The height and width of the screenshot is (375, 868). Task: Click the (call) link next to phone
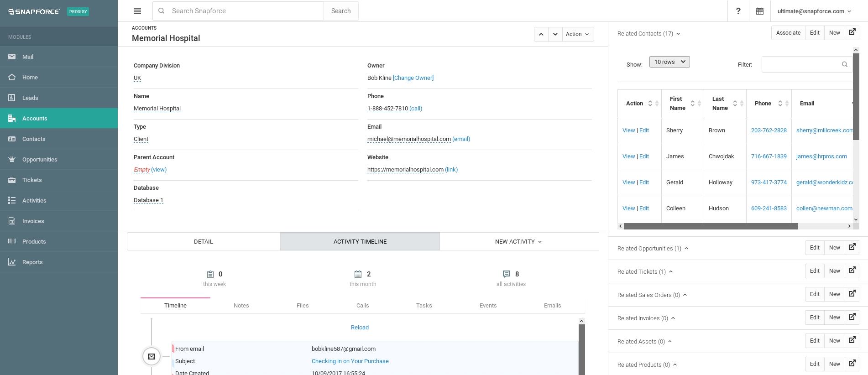416,109
